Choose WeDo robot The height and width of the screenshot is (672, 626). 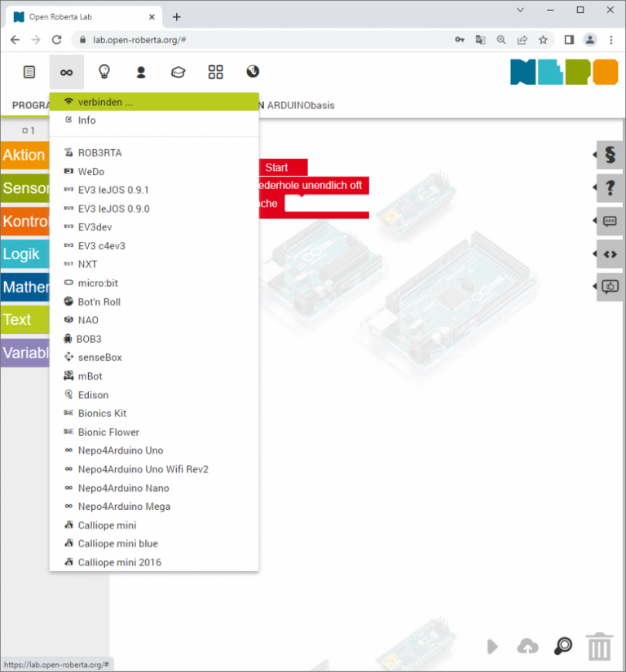point(154,172)
